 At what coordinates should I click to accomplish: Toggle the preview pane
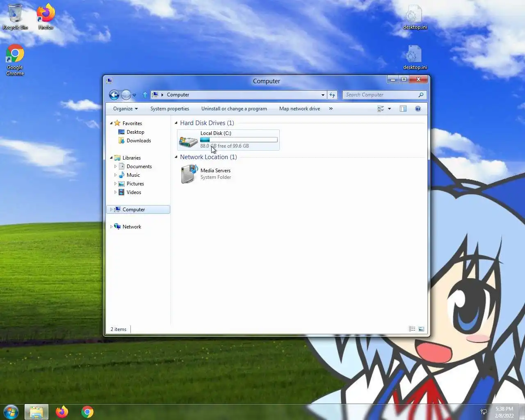click(x=403, y=109)
